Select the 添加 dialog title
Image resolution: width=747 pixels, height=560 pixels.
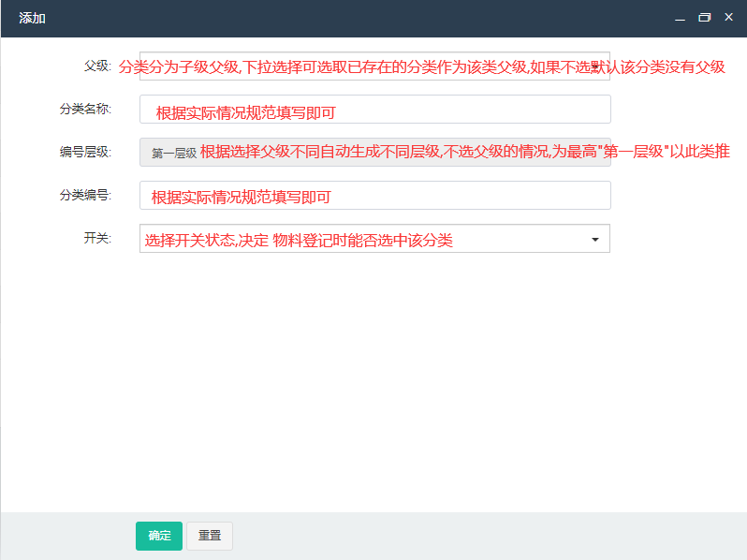tap(32, 18)
